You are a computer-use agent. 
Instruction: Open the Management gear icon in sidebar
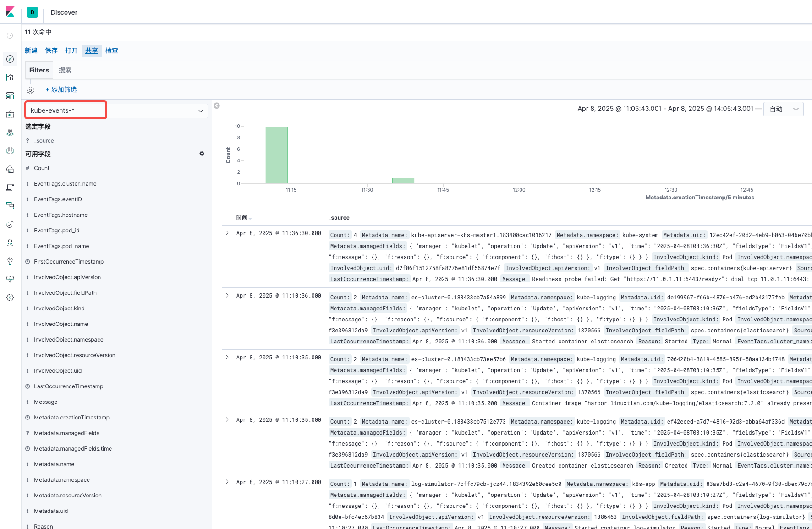pos(10,298)
